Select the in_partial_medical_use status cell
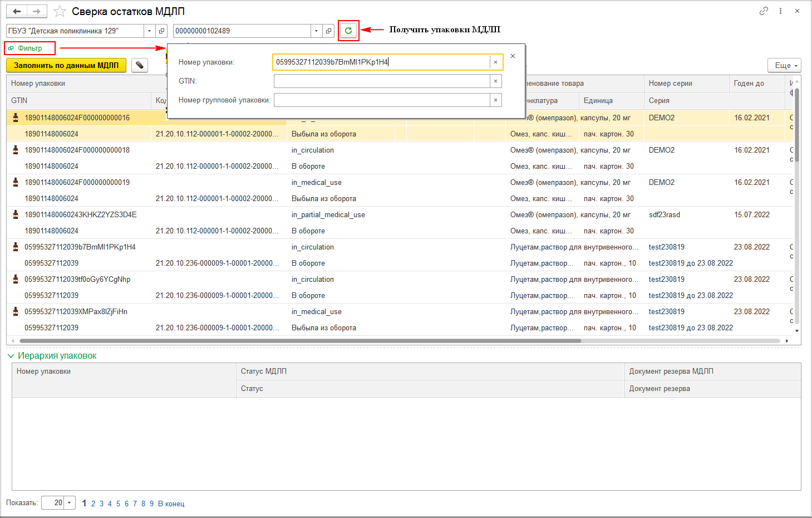Viewport: 812px width, 518px height. click(x=328, y=214)
